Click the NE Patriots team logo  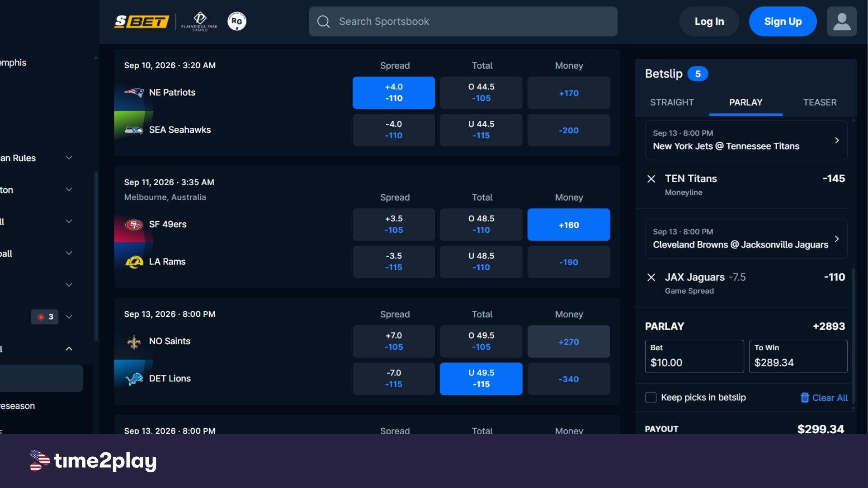[134, 93]
